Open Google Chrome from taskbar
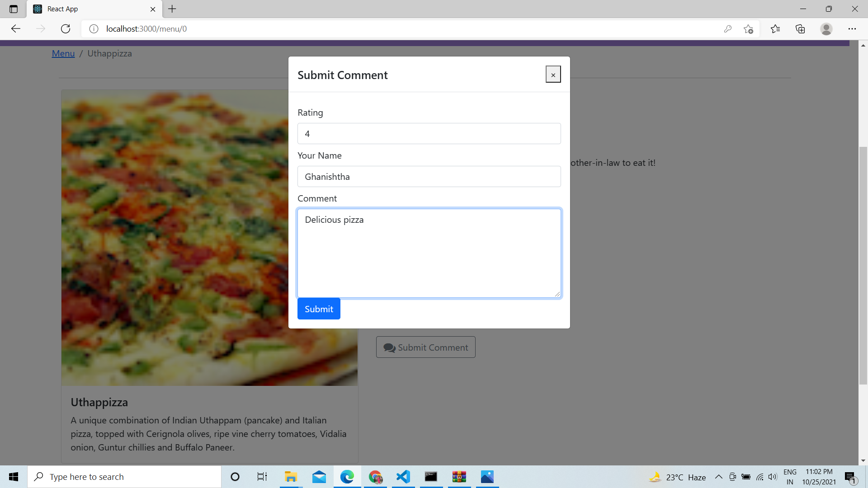868x488 pixels. [x=376, y=477]
